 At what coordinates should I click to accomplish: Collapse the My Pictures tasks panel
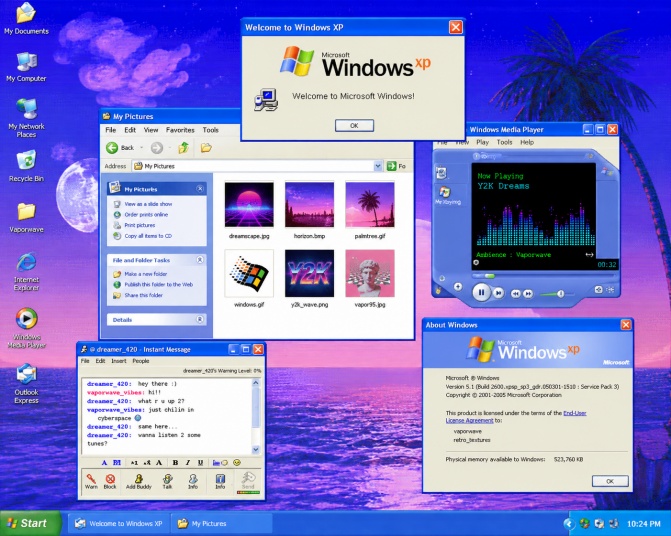(200, 189)
